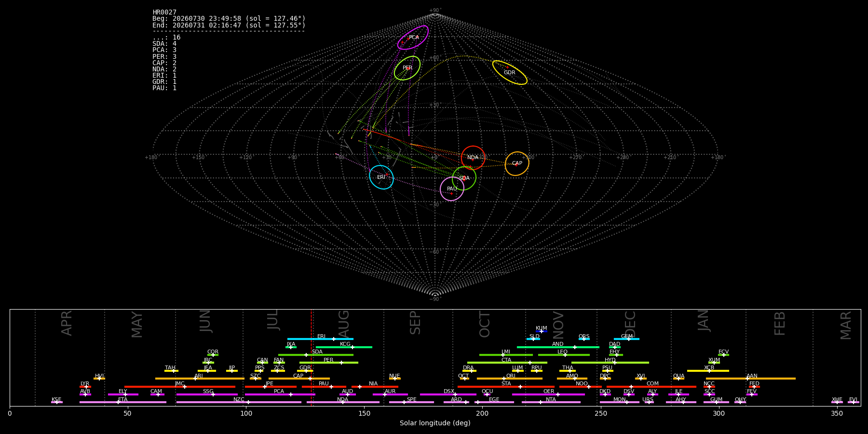Select the KUM blue bar in timeline
The width and height of the screenshot is (868, 434).
[542, 331]
